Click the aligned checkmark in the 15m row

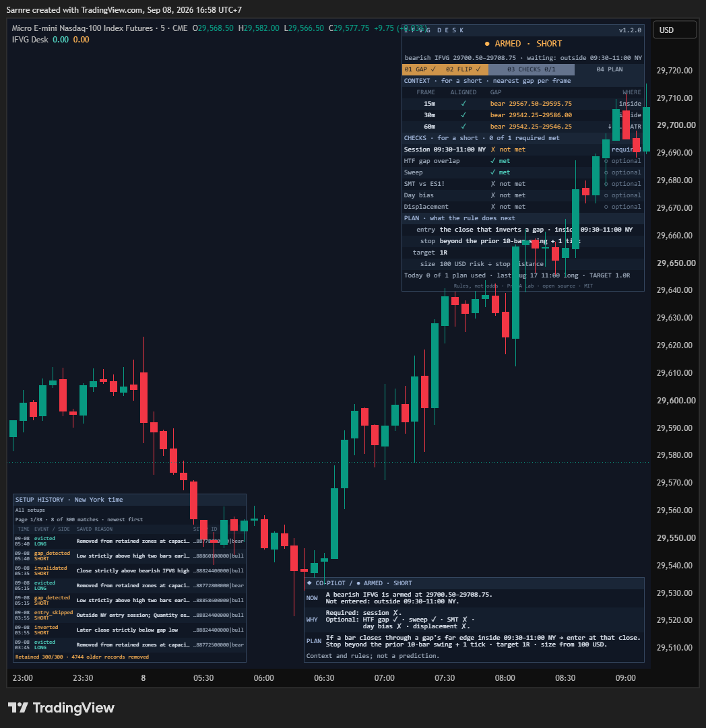(x=463, y=104)
